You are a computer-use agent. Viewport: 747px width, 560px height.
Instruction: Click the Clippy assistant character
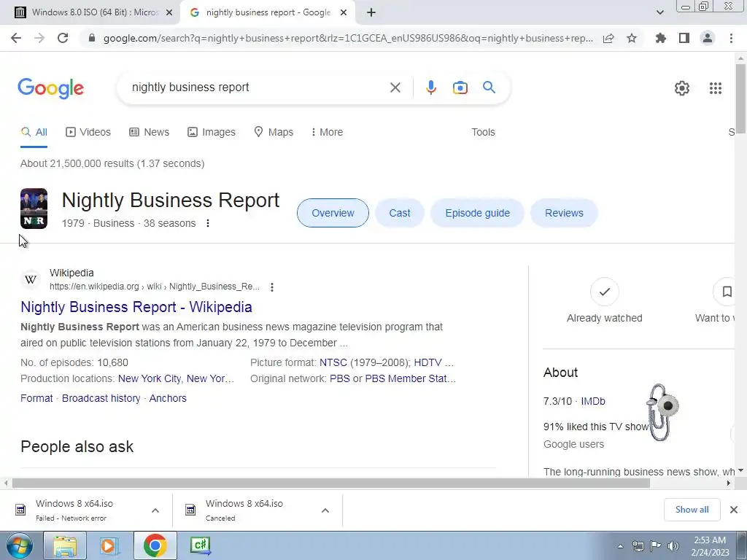click(x=662, y=412)
